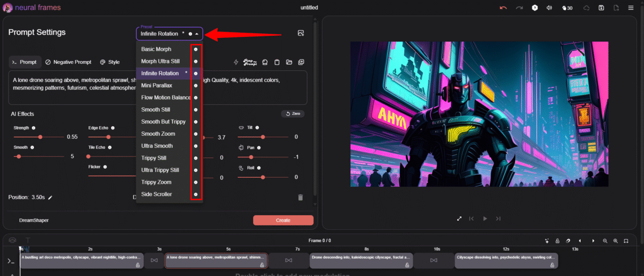Click the redo arrow in top bar
The height and width of the screenshot is (276, 644).
pos(519,8)
